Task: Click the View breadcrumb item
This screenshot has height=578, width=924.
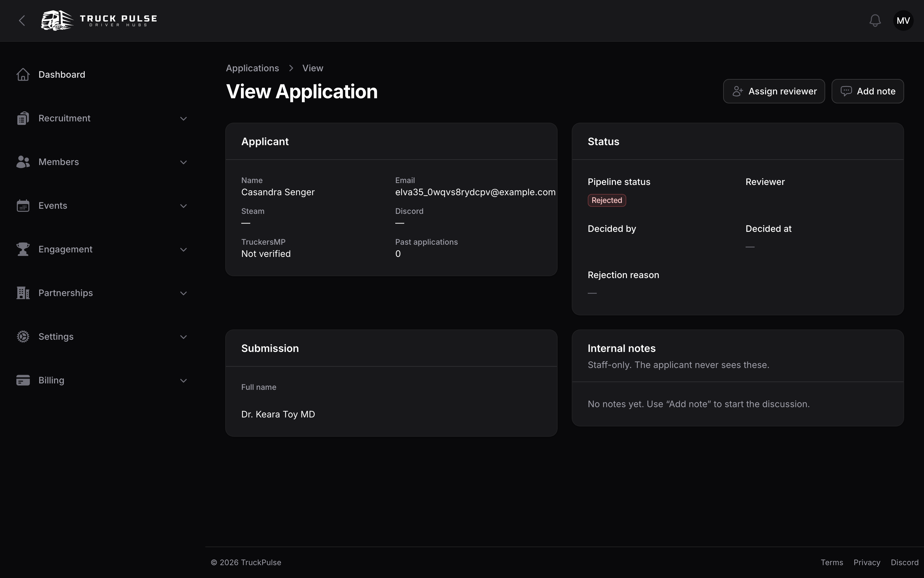Action: click(313, 68)
